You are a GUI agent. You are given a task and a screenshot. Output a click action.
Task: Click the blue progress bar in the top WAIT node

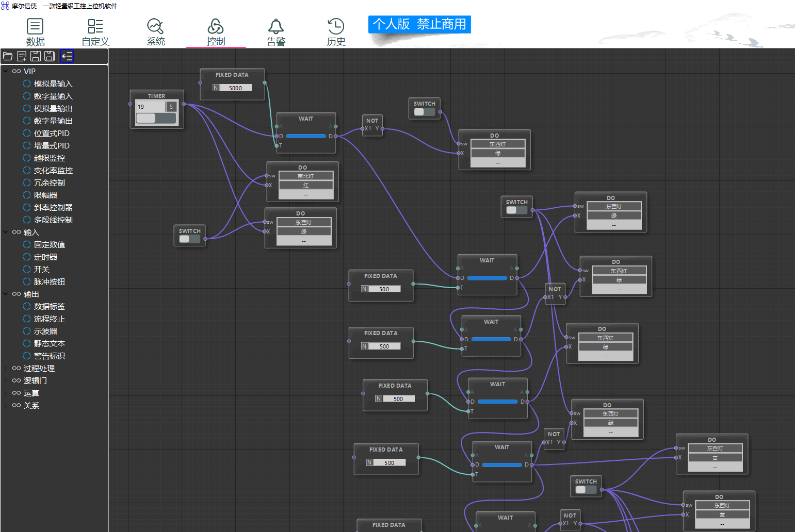[306, 136]
